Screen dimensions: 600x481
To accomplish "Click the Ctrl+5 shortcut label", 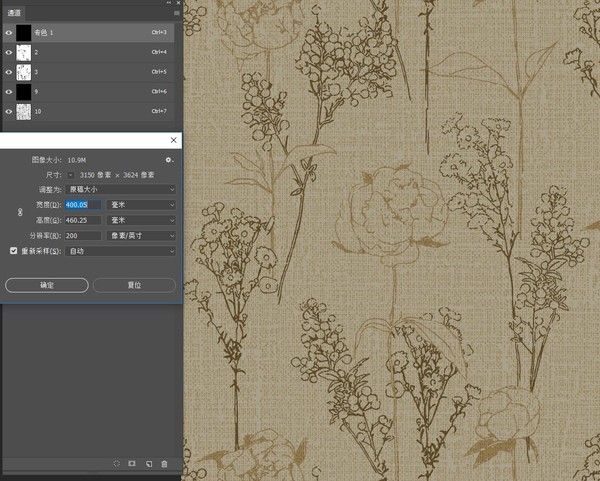I will [159, 72].
